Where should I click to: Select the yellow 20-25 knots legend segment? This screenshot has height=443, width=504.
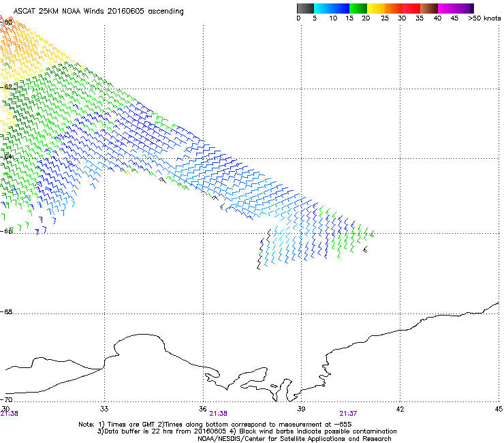pos(376,8)
